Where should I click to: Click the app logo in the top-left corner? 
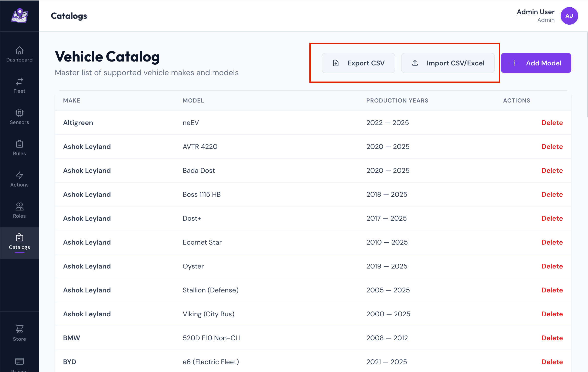tap(20, 15)
